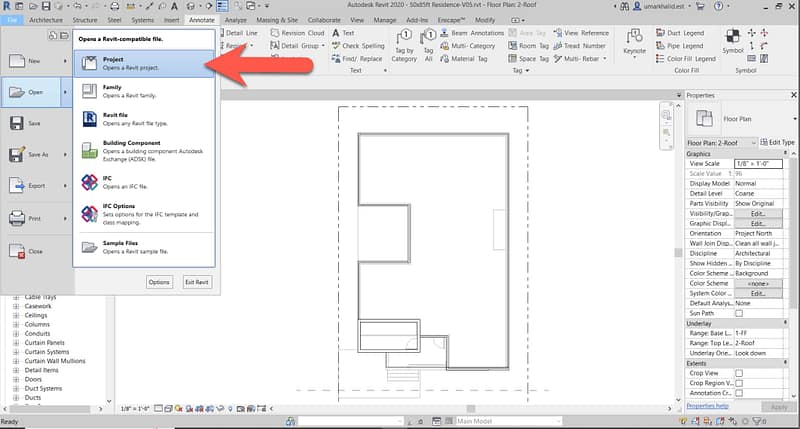Click the View Scale input field
Viewport: 800px width, 429px height.
coord(764,163)
